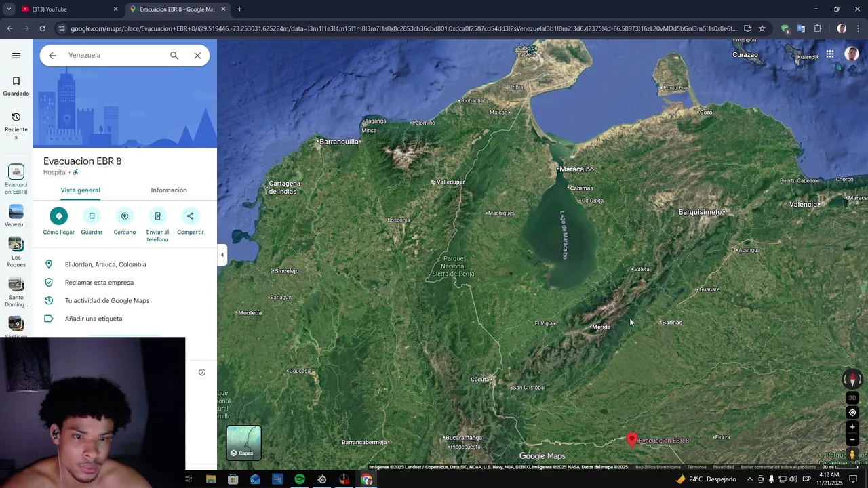Click the Street View pegman icon
Viewport: 868px width, 488px height.
pos(852,455)
